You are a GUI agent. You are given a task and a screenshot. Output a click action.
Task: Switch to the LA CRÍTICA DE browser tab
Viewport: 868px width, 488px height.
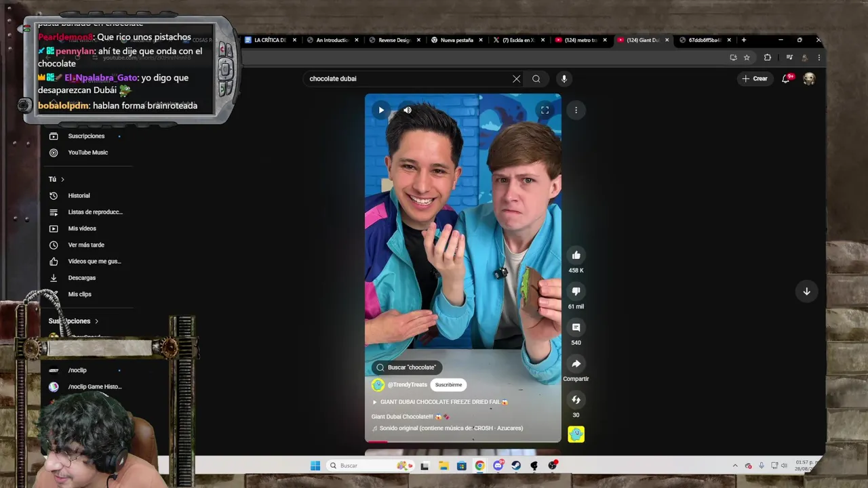pos(270,40)
